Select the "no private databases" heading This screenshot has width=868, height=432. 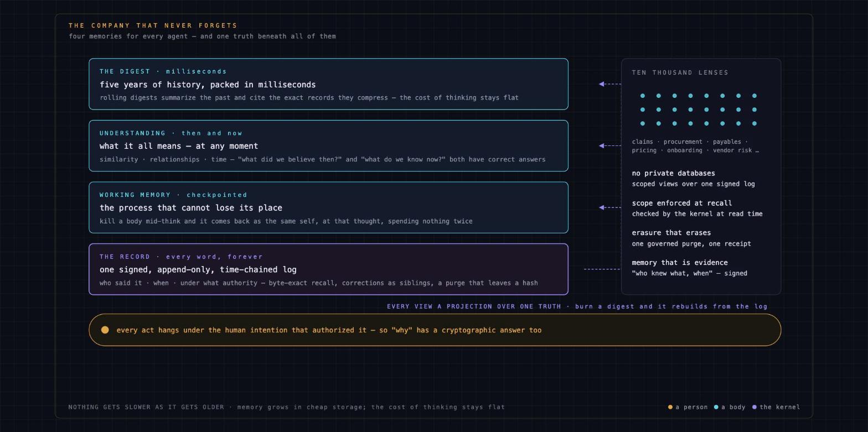[673, 173]
